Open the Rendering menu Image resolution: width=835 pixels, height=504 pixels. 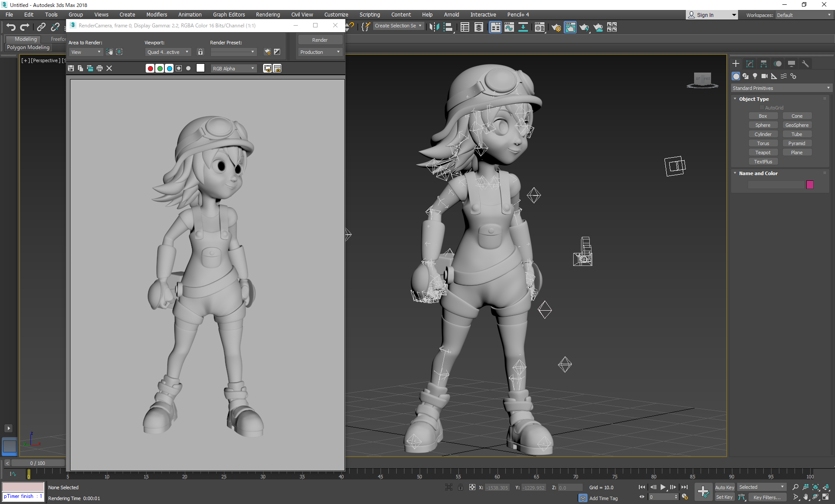[x=267, y=14]
